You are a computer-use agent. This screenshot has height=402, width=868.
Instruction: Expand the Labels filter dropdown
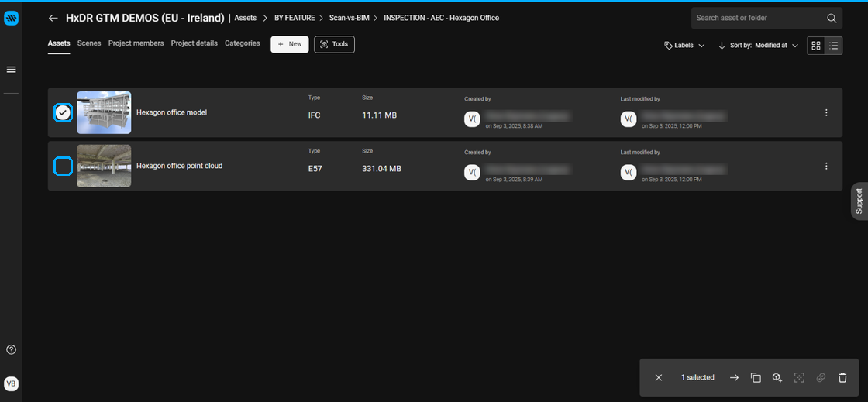pyautogui.click(x=684, y=46)
